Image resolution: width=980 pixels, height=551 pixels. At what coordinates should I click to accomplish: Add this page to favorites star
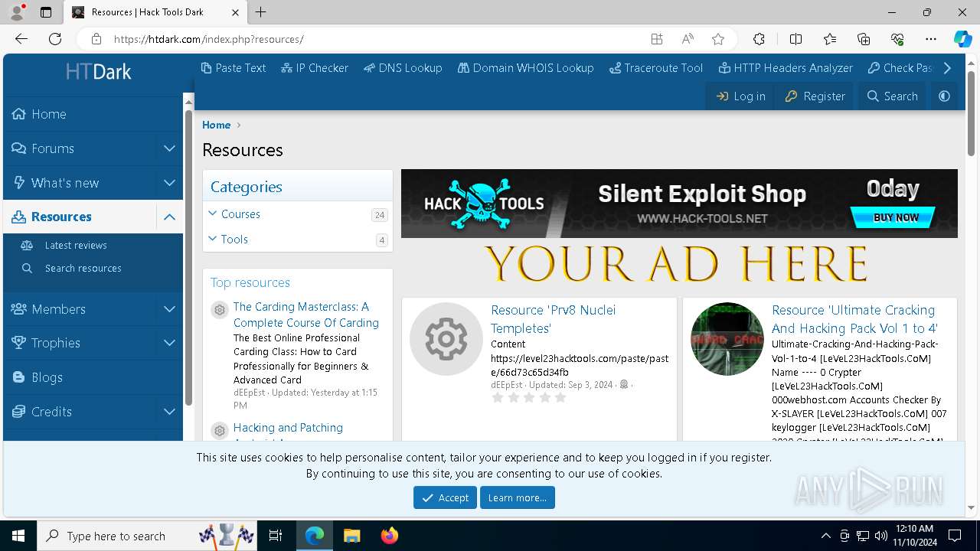(717, 39)
